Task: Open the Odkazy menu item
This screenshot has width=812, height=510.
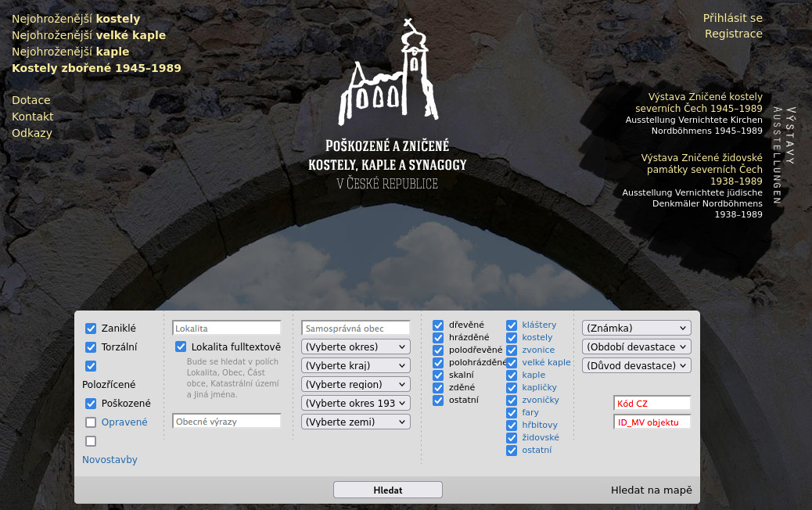Action: click(x=32, y=133)
